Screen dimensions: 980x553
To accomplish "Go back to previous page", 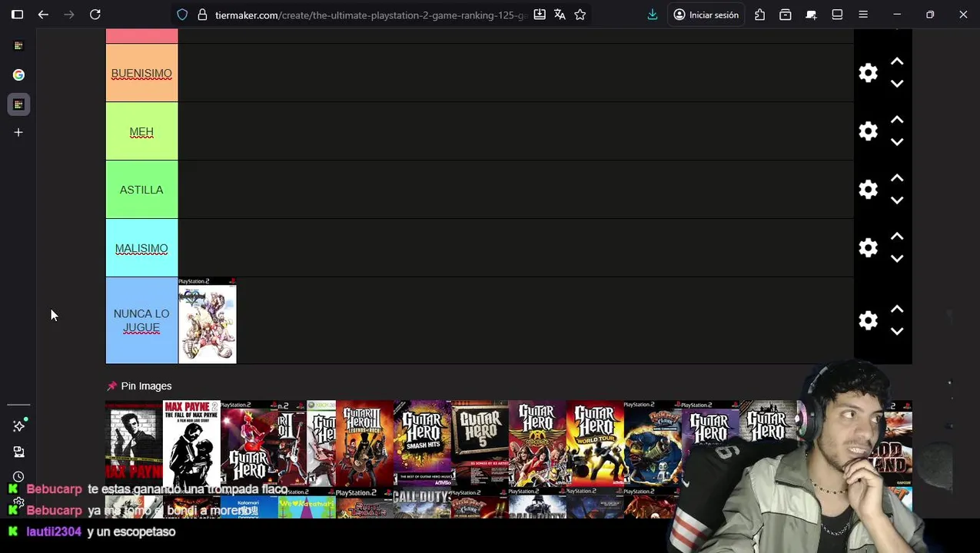I will pos(43,15).
